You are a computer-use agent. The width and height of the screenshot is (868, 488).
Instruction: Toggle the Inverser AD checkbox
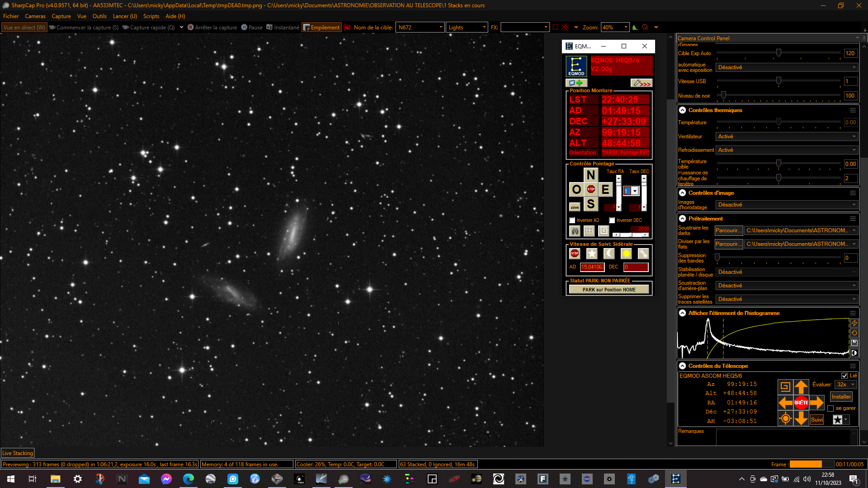coord(572,221)
